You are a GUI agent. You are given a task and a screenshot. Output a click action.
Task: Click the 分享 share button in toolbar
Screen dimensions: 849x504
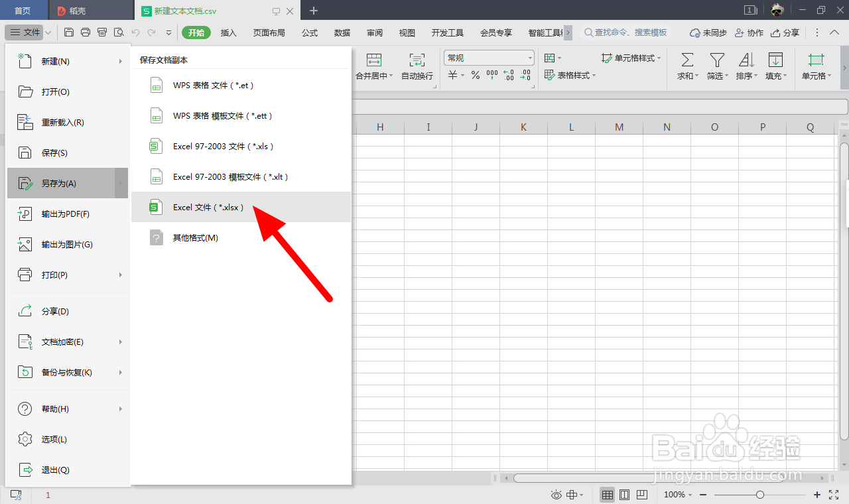pyautogui.click(x=785, y=32)
